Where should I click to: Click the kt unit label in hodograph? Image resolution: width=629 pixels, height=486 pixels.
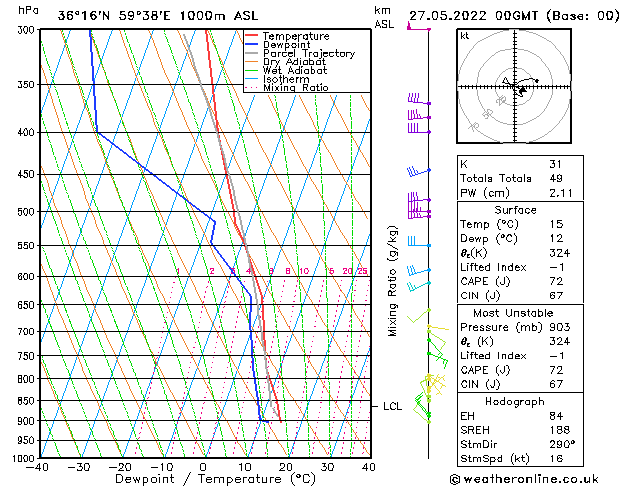click(465, 36)
